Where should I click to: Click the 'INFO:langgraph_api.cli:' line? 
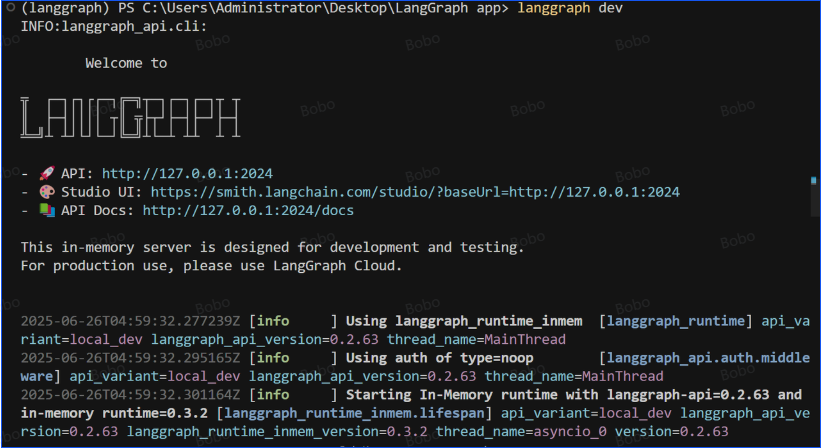114,27
